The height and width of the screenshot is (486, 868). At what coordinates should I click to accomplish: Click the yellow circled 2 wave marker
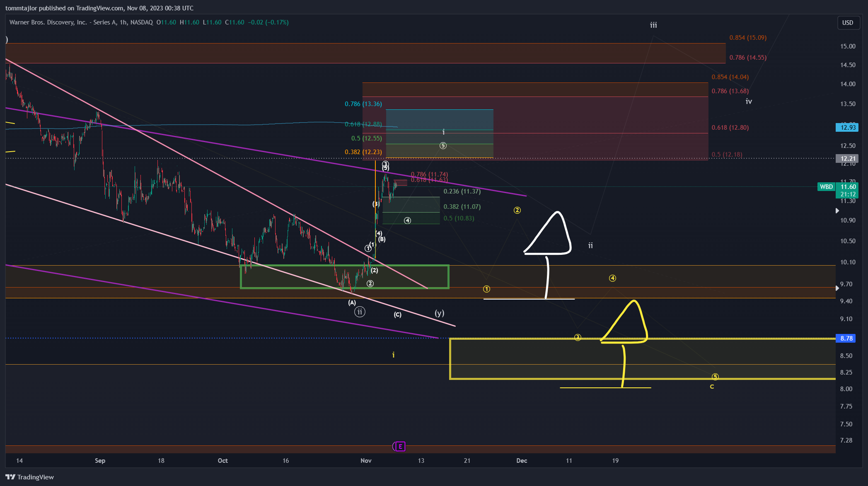coord(517,210)
